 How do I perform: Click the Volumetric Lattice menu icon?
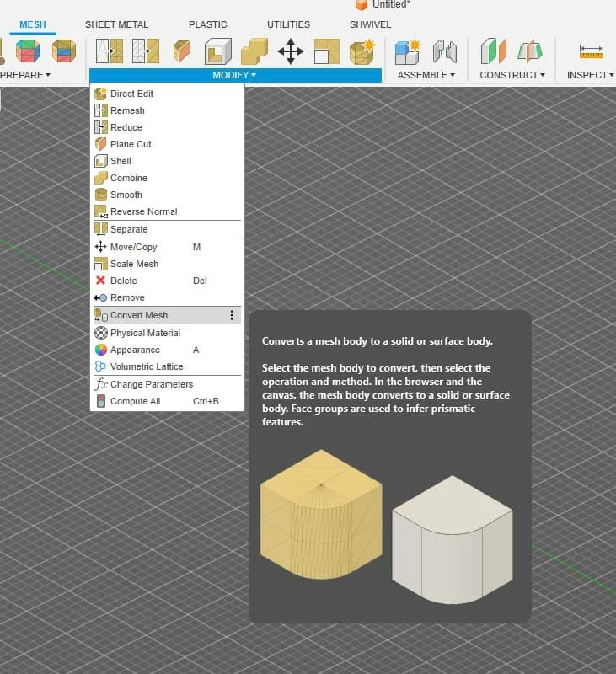tap(100, 366)
